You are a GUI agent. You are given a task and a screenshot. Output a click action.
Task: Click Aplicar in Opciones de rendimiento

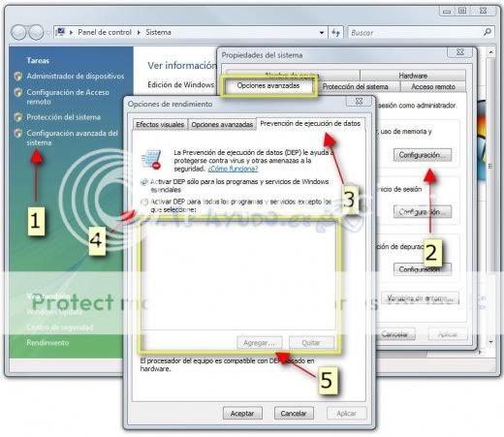coord(347,414)
